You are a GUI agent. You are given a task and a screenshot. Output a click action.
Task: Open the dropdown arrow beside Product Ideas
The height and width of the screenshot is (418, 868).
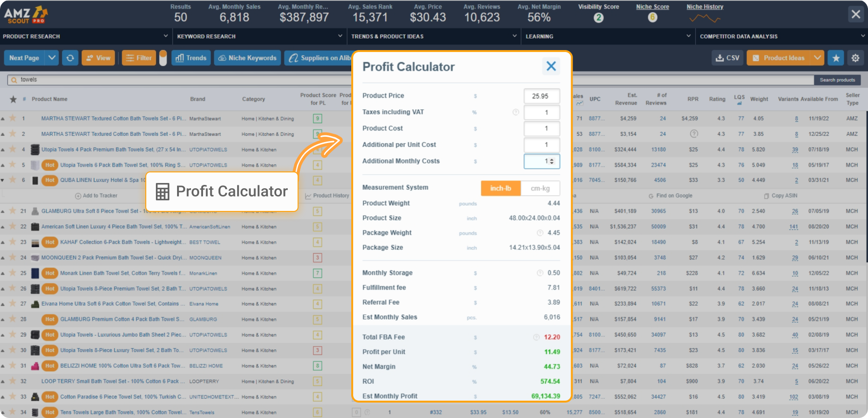817,58
